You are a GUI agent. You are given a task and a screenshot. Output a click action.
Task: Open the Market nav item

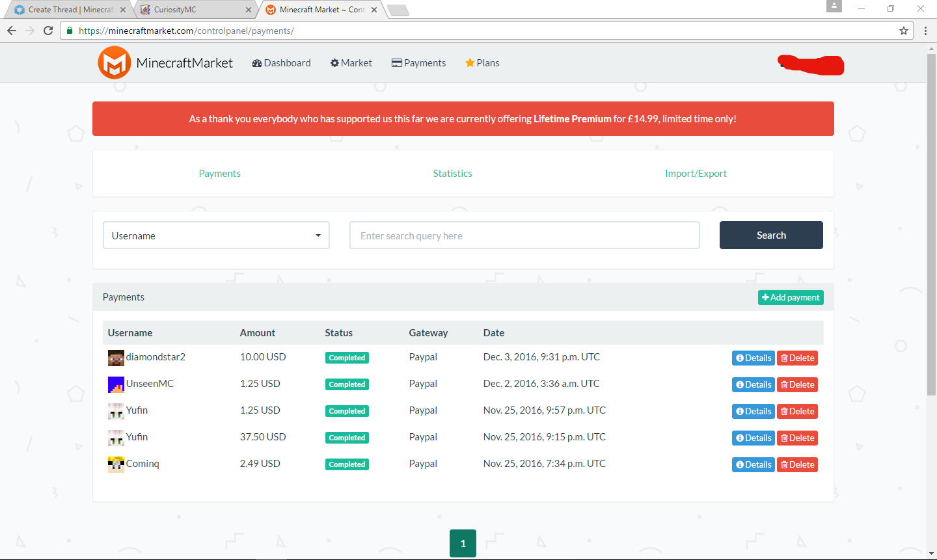point(351,63)
